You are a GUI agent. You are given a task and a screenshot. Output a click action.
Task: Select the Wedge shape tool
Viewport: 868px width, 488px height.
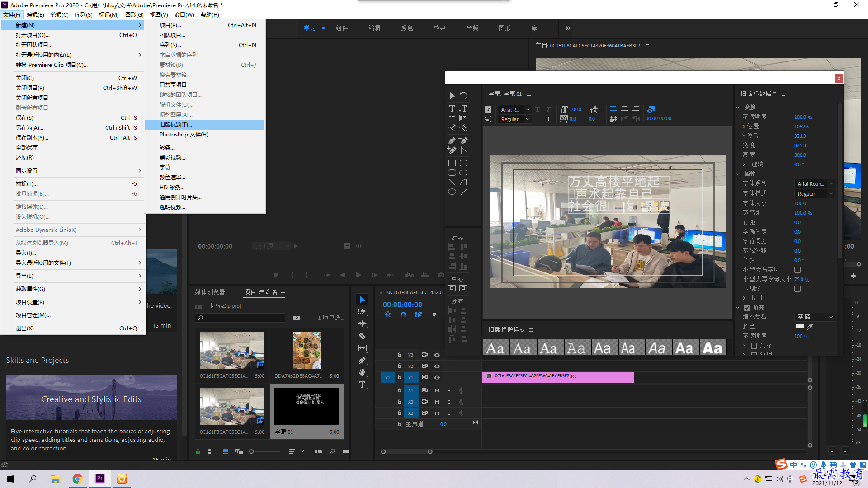pos(452,182)
